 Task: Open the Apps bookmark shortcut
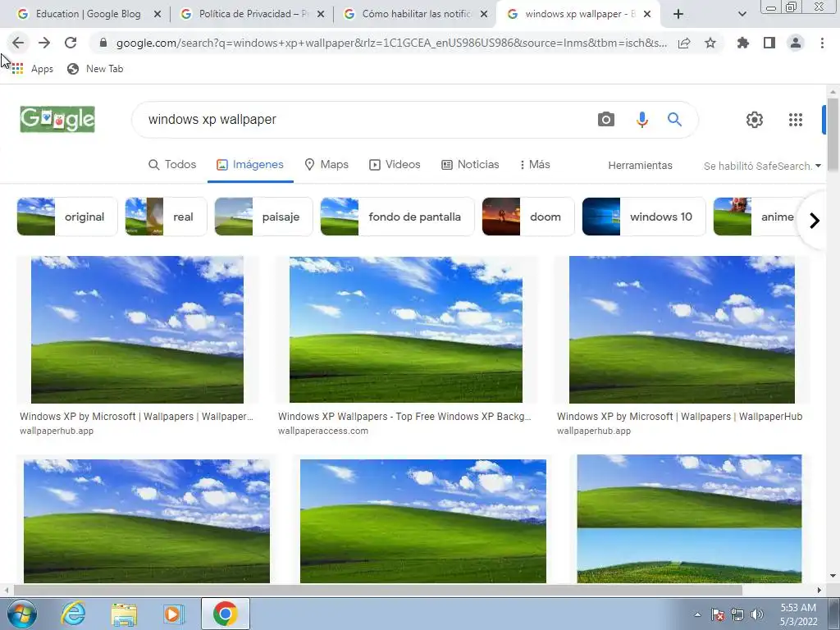tap(32, 69)
